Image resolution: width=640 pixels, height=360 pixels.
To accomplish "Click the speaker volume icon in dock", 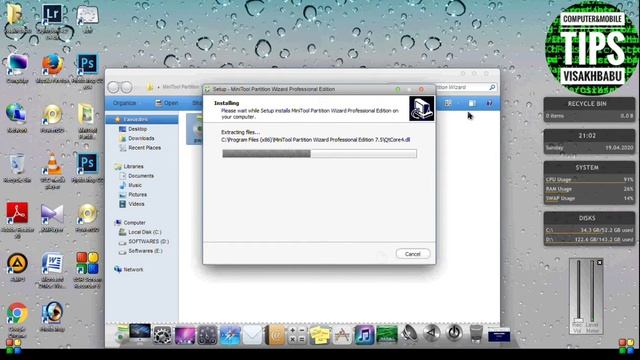I will pos(409,334).
